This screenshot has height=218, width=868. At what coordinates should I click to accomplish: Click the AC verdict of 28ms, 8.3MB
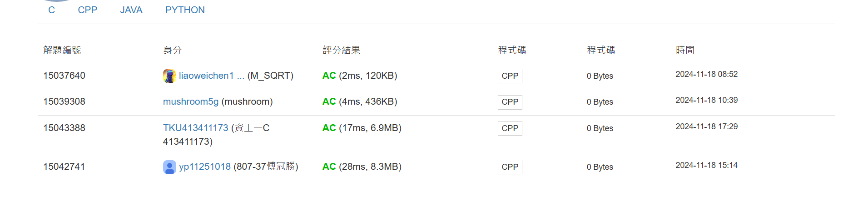pyautogui.click(x=329, y=167)
